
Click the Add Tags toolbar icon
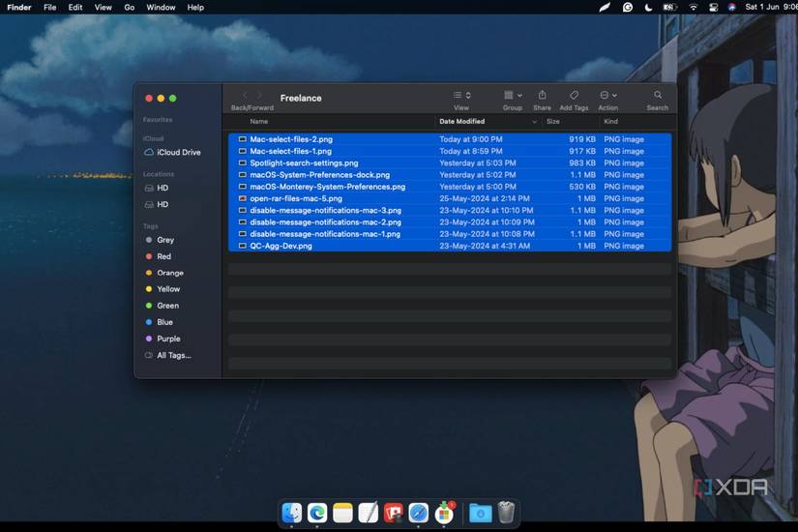[574, 95]
